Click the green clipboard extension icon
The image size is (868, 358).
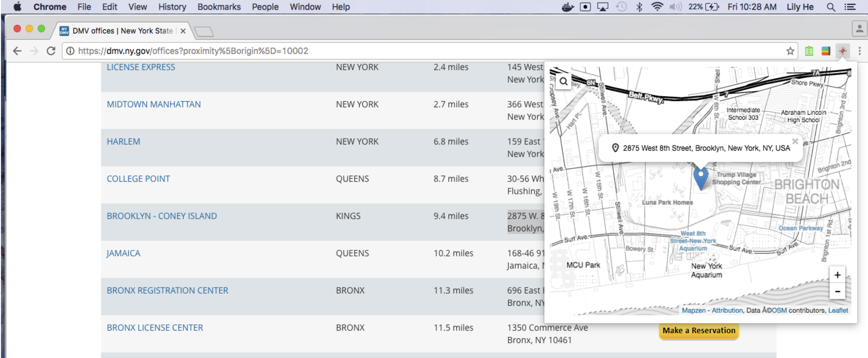point(809,51)
